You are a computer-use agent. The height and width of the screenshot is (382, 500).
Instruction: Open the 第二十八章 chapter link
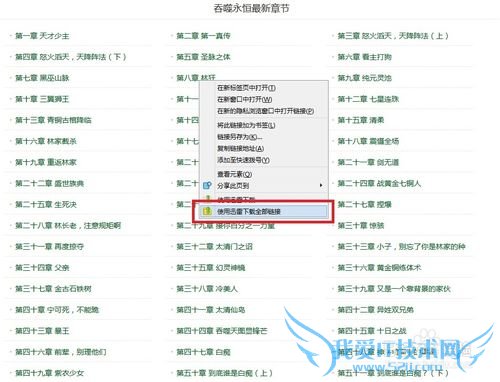[x=68, y=226]
